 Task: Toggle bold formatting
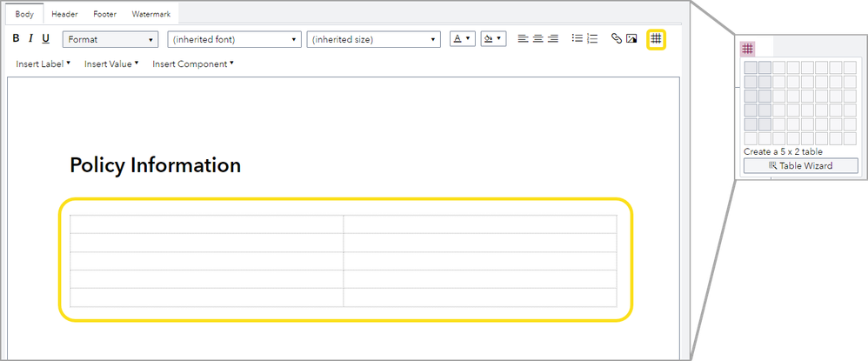click(16, 38)
